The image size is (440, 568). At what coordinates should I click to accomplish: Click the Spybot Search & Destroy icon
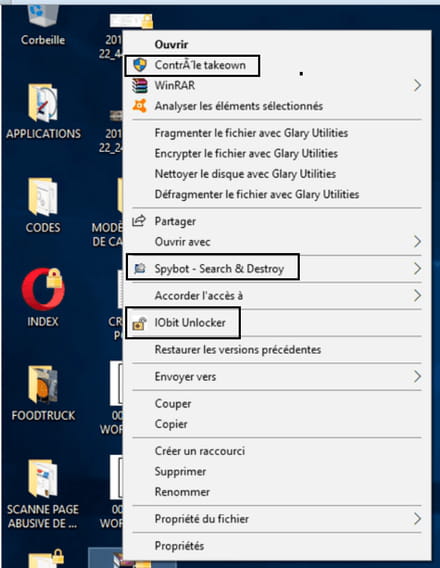140,268
